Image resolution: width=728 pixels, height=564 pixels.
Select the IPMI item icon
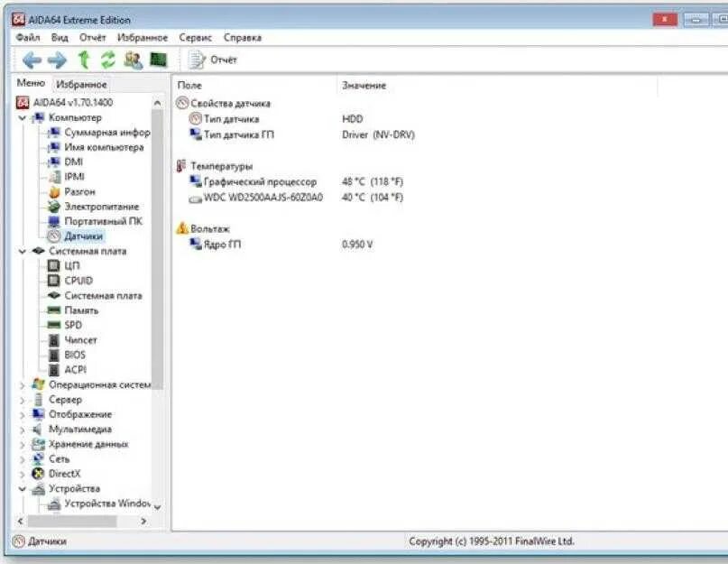(x=54, y=177)
